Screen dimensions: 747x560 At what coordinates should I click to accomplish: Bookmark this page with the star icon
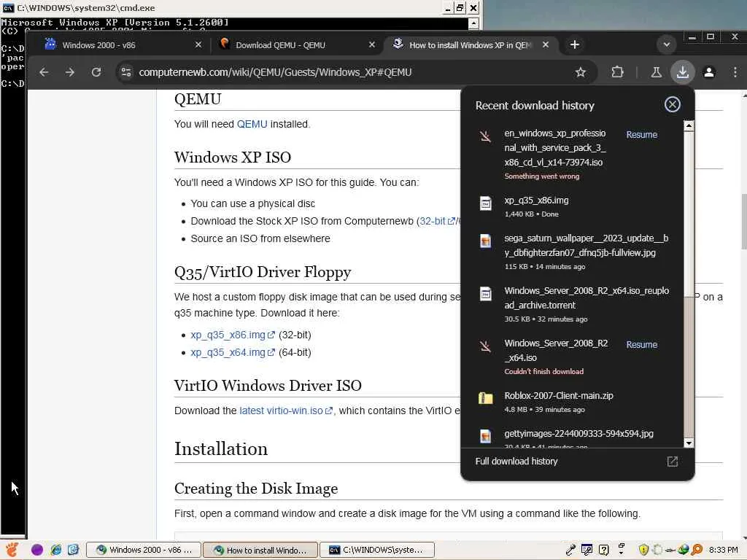[580, 72]
